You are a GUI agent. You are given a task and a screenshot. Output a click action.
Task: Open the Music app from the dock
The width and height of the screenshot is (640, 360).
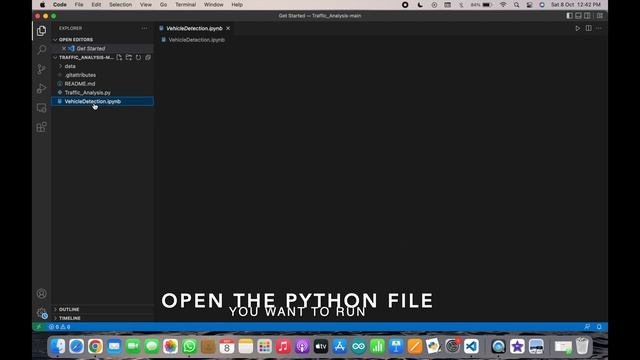click(283, 346)
